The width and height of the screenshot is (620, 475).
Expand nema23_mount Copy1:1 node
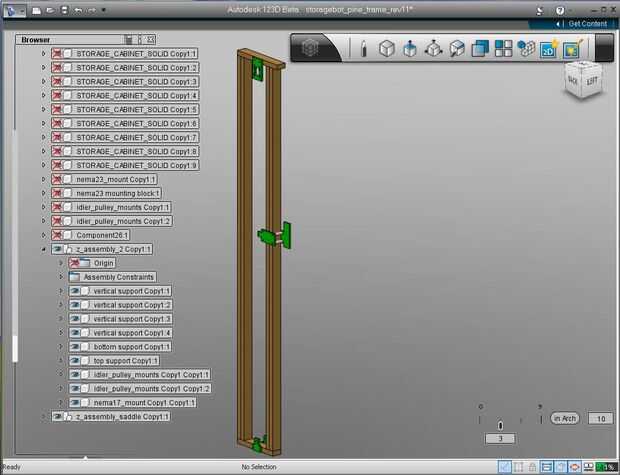(43, 179)
